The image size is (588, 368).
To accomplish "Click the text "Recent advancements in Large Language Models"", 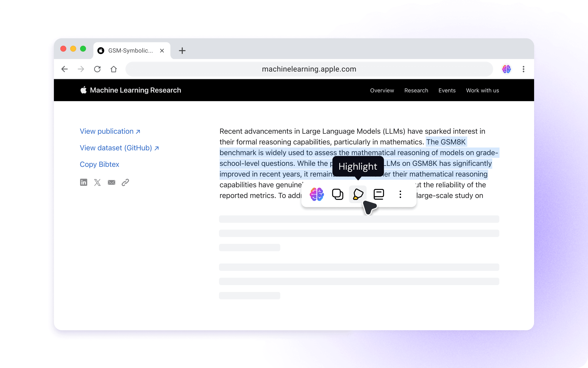I will [x=300, y=131].
